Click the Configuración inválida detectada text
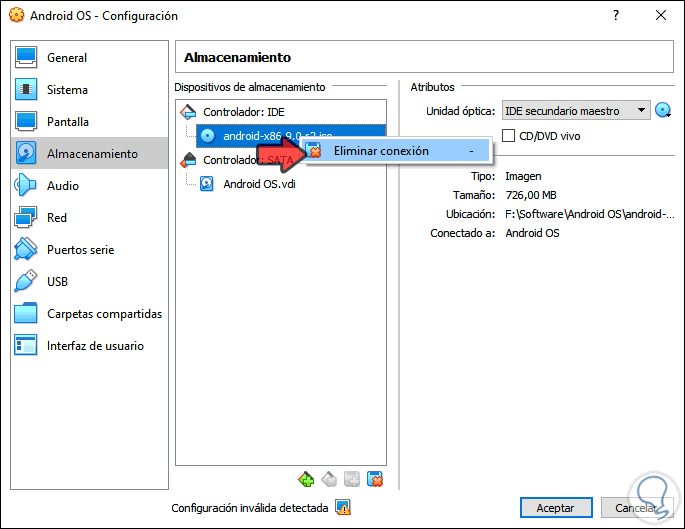The width and height of the screenshot is (685, 529). (x=249, y=508)
